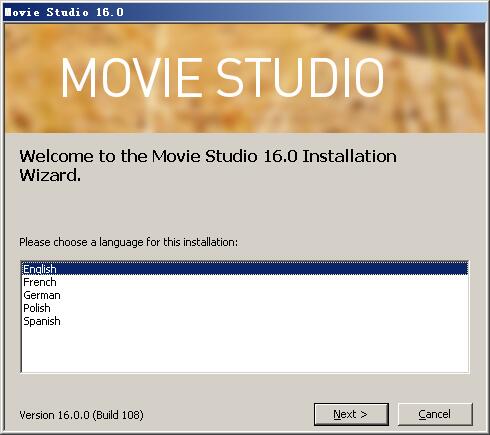
Task: Click the Welcome to Movie Studio heading
Action: click(208, 165)
